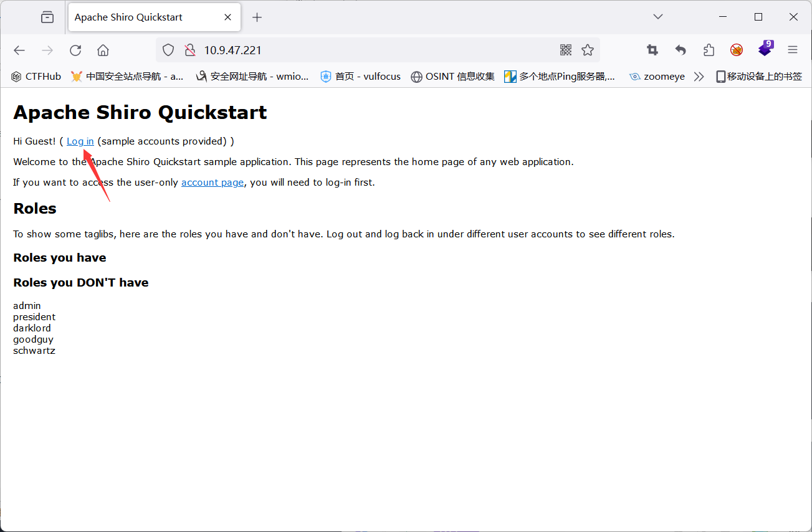The height and width of the screenshot is (532, 812).
Task: Click the goodguy role text
Action: coord(33,340)
